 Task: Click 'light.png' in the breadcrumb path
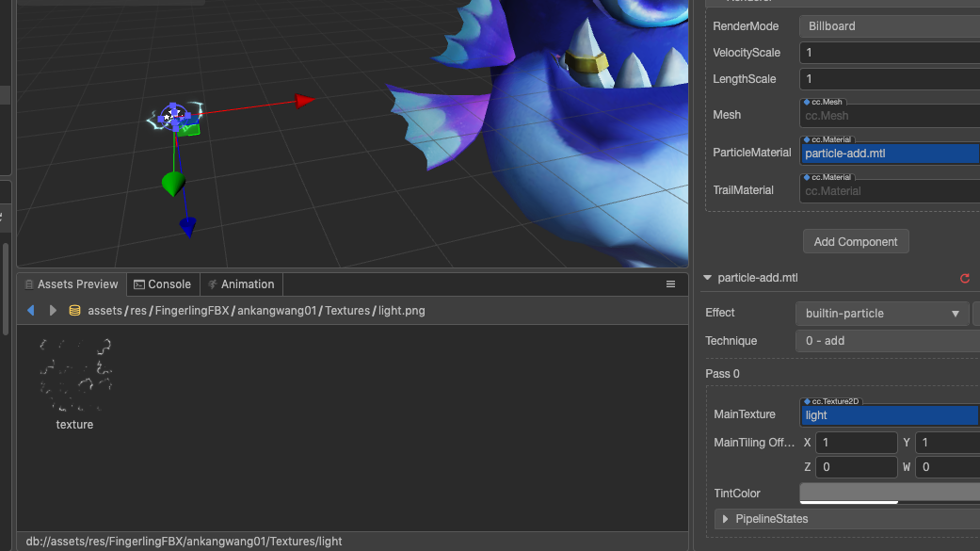(401, 310)
